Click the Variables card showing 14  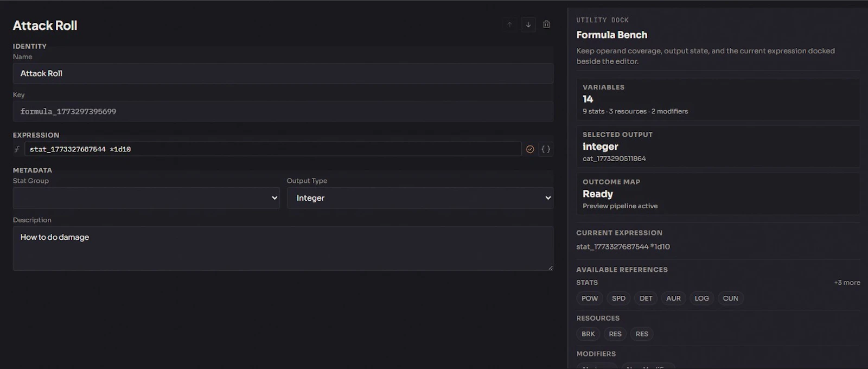pos(718,99)
